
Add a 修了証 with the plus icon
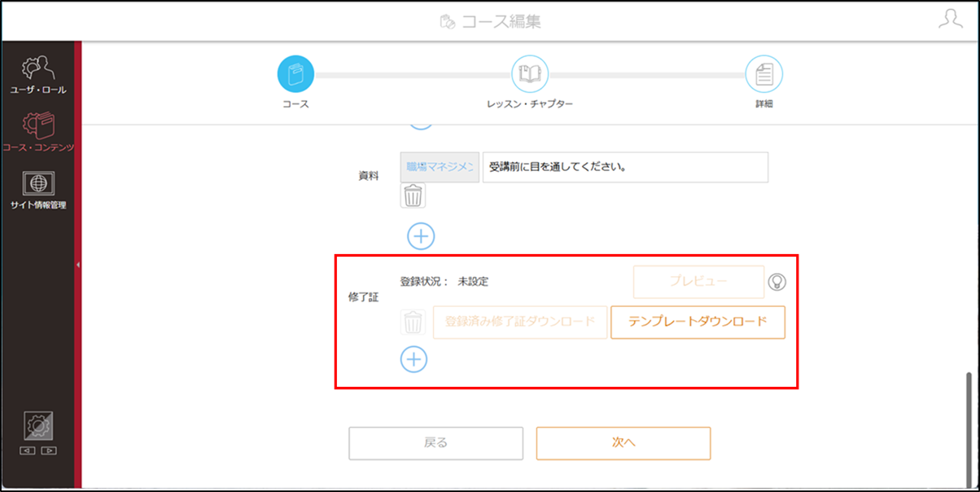pyautogui.click(x=413, y=359)
